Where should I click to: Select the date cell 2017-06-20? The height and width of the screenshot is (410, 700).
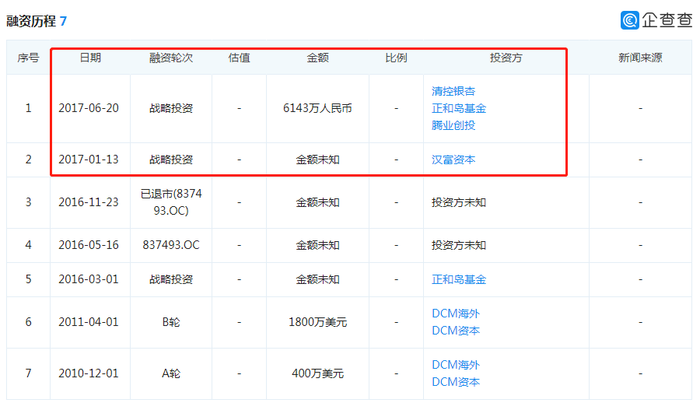pos(88,108)
